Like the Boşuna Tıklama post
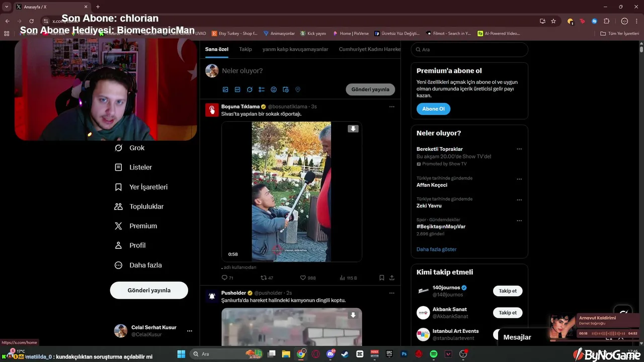The width and height of the screenshot is (644, 362). point(308,278)
